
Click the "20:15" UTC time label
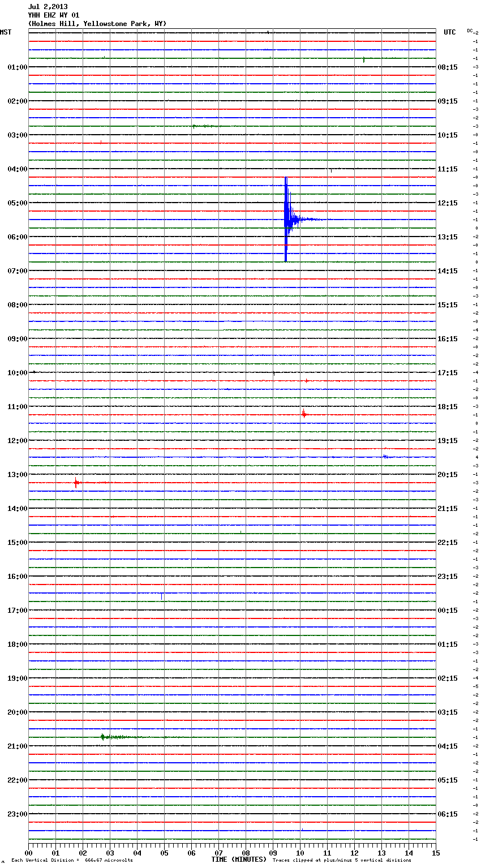click(448, 475)
